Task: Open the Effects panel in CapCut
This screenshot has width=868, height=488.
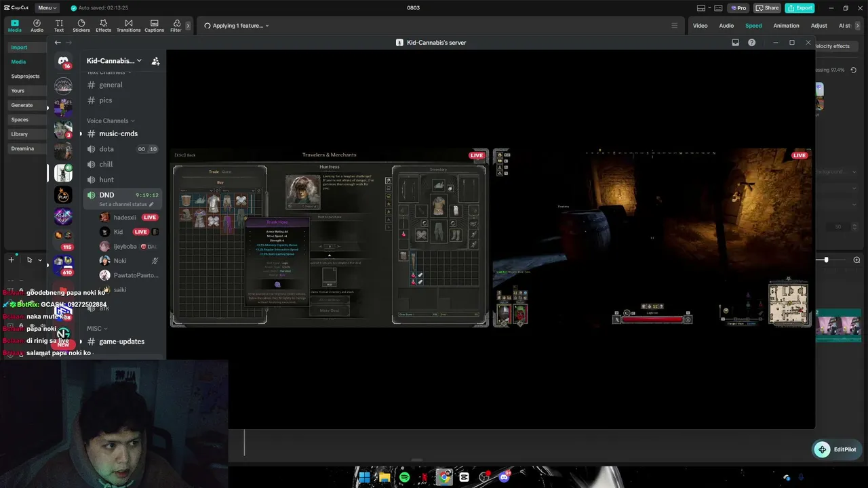Action: point(104,26)
